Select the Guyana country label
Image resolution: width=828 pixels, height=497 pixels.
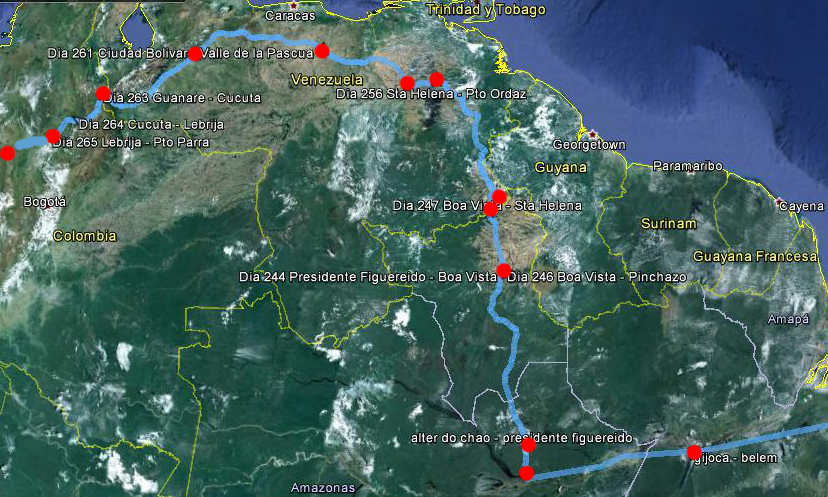pyautogui.click(x=560, y=167)
